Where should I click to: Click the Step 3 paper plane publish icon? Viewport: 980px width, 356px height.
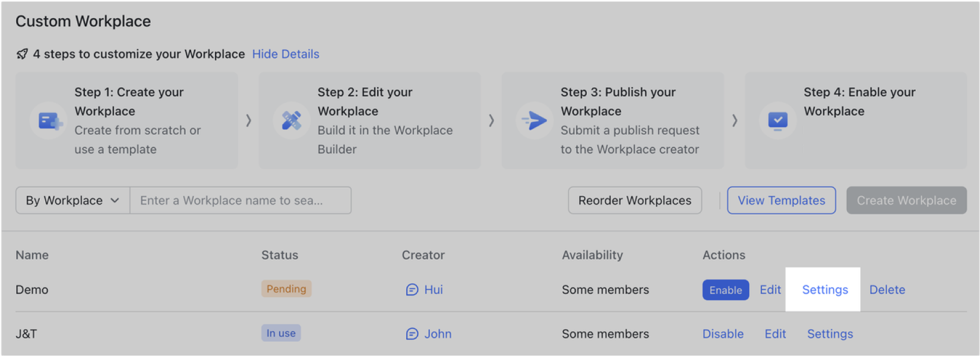534,121
